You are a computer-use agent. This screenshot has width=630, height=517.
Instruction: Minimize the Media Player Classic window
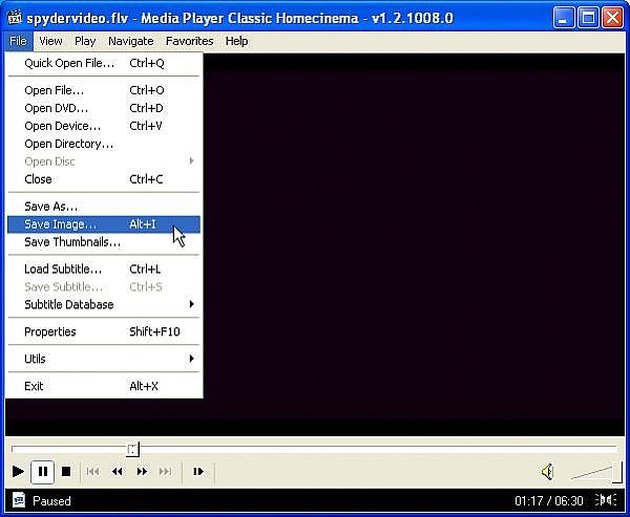563,18
